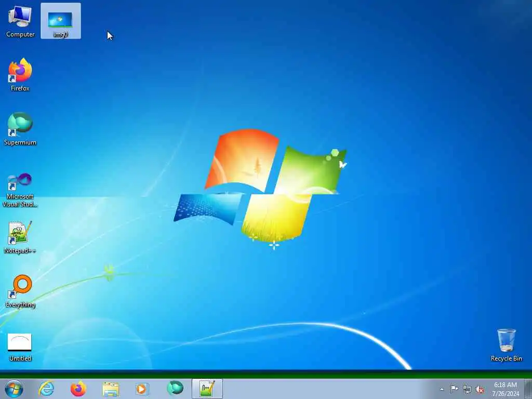Launch Internet Explorer from the taskbar
Viewport: 532px width, 399px height.
coord(46,389)
